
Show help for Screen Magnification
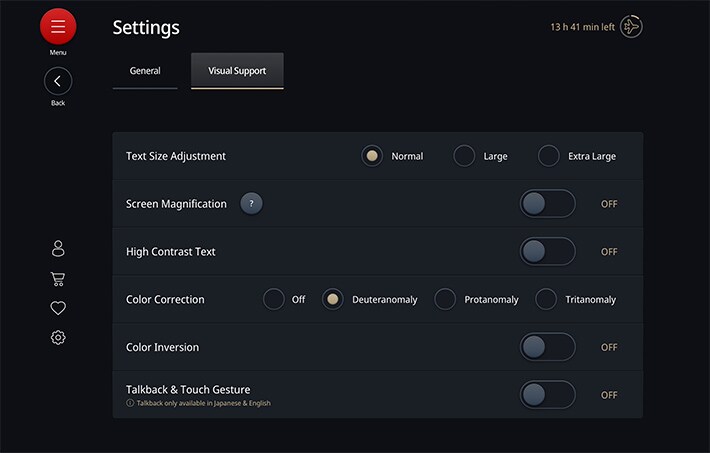point(251,204)
